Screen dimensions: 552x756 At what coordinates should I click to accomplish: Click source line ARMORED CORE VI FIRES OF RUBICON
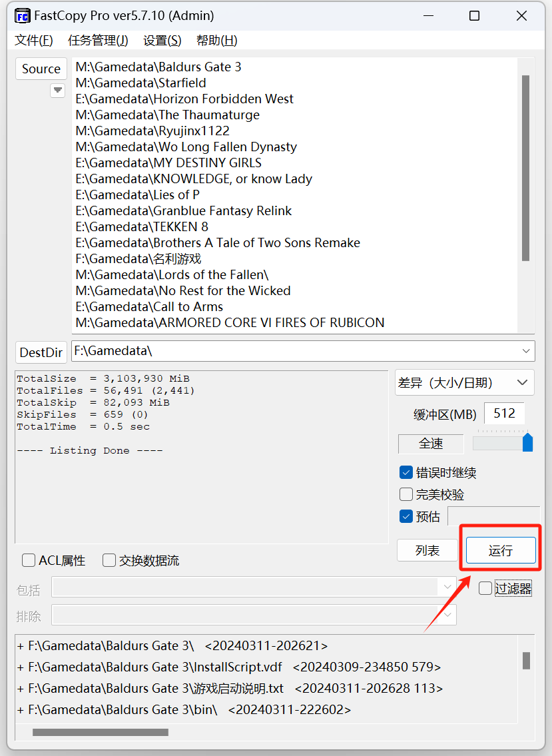click(x=230, y=322)
